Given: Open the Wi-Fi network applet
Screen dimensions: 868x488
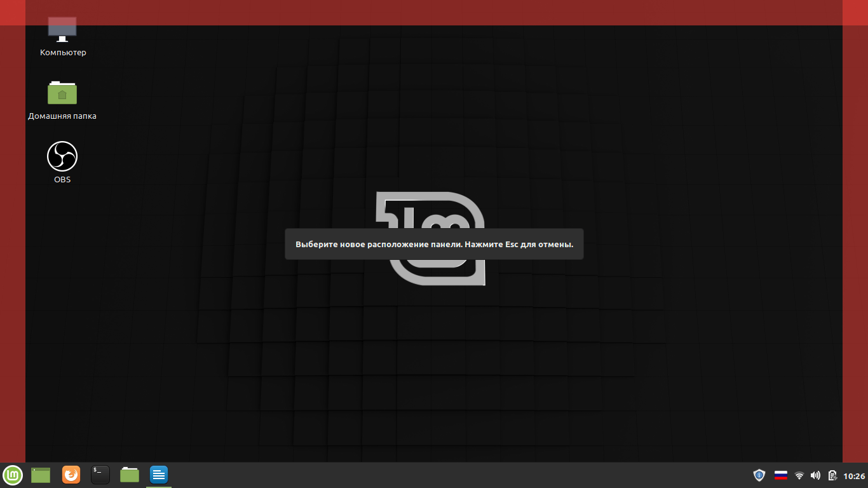Looking at the screenshot, I should (799, 475).
